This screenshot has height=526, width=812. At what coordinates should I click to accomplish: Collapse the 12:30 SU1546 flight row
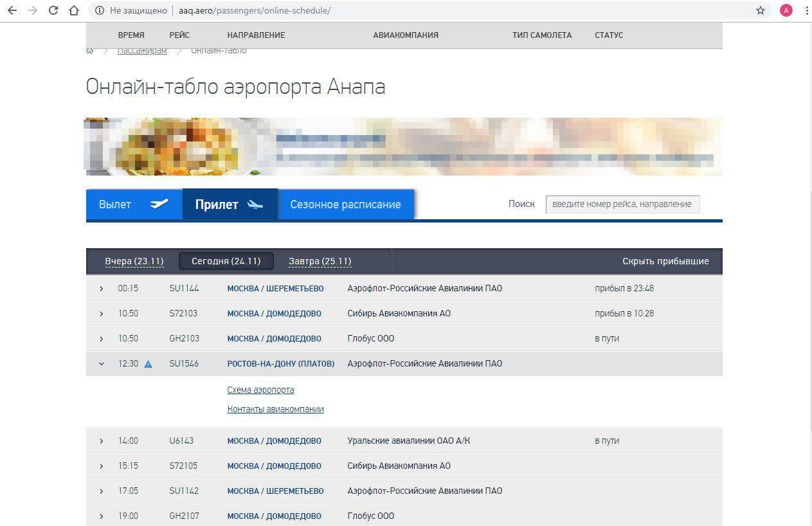[101, 364]
